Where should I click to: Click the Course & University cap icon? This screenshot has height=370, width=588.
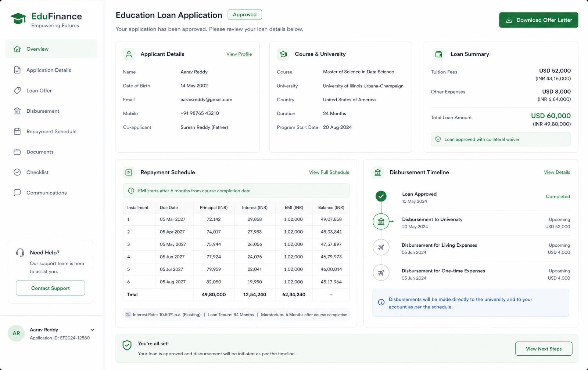pos(283,54)
